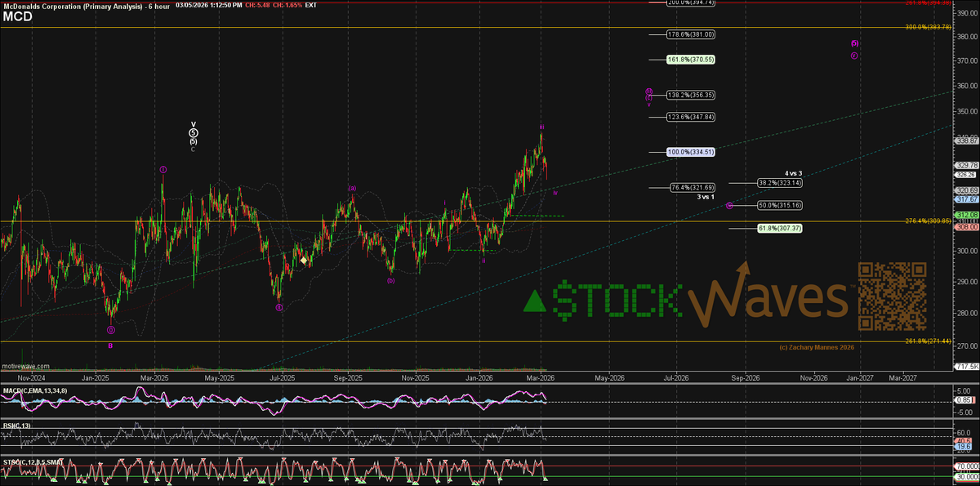Click the Mar-2026 date axis label

pos(540,378)
